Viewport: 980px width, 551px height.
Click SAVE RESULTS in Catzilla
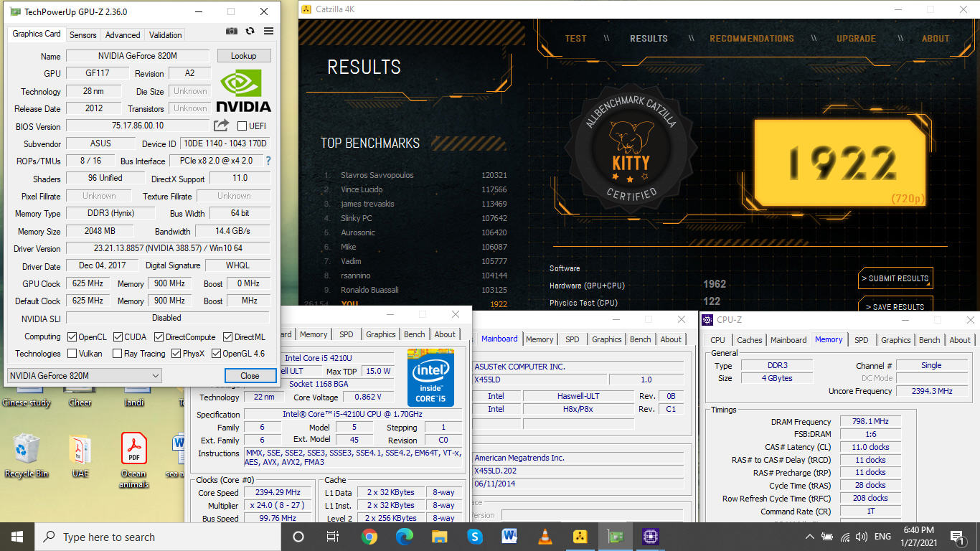point(895,304)
